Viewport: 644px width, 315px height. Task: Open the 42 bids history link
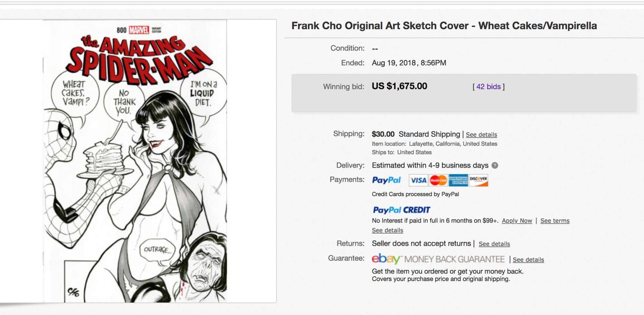[488, 87]
